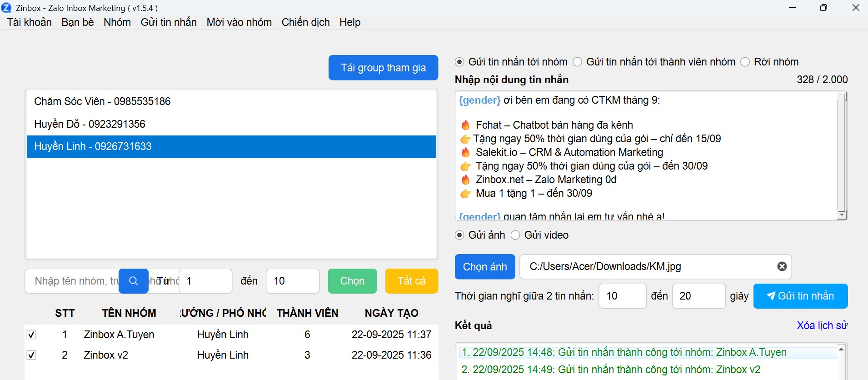
Task: Choose the 'Rời nhóm' radio button
Action: [745, 62]
